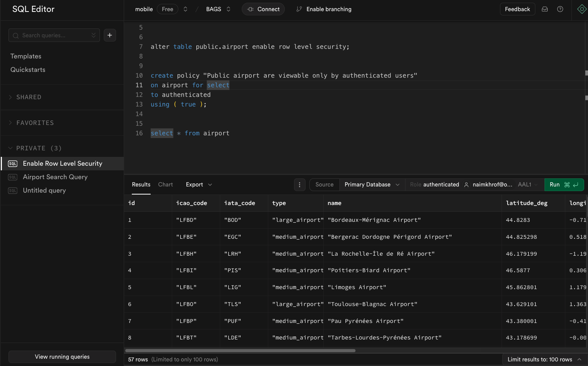Open the new query plus icon
Image resolution: width=588 pixels, height=366 pixels.
point(110,35)
